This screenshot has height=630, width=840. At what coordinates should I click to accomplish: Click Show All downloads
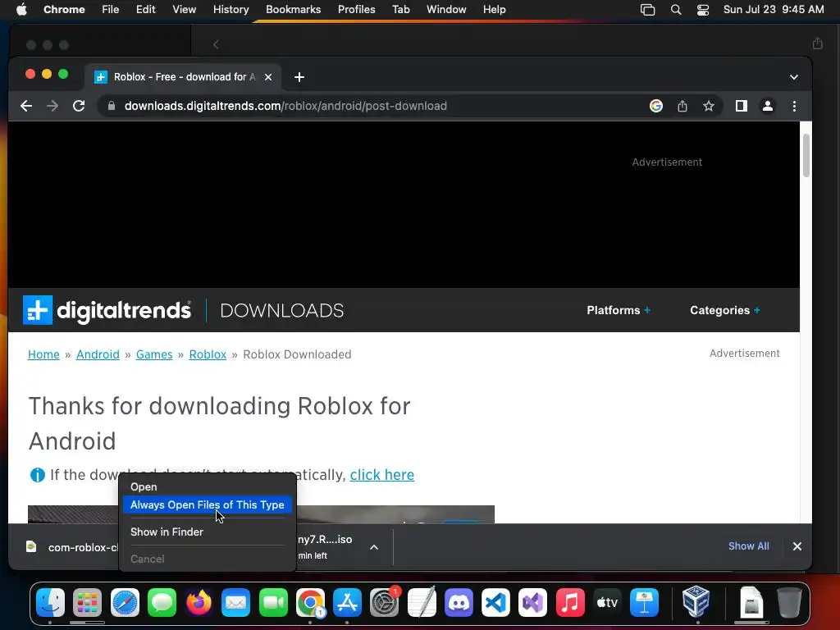point(748,546)
